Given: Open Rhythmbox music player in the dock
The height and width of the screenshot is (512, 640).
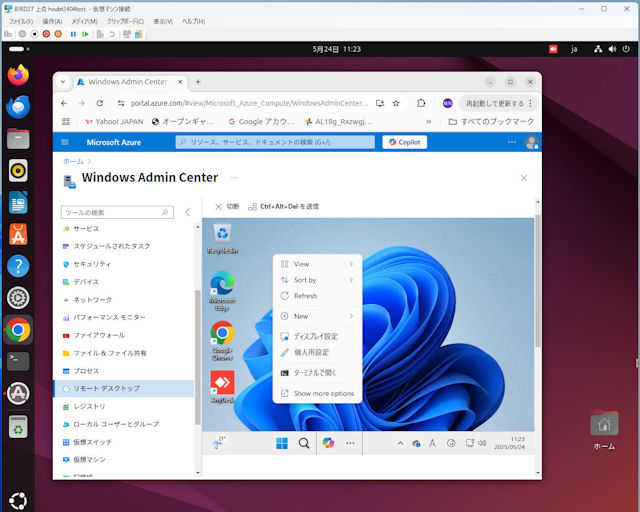Looking at the screenshot, I should click(x=18, y=170).
